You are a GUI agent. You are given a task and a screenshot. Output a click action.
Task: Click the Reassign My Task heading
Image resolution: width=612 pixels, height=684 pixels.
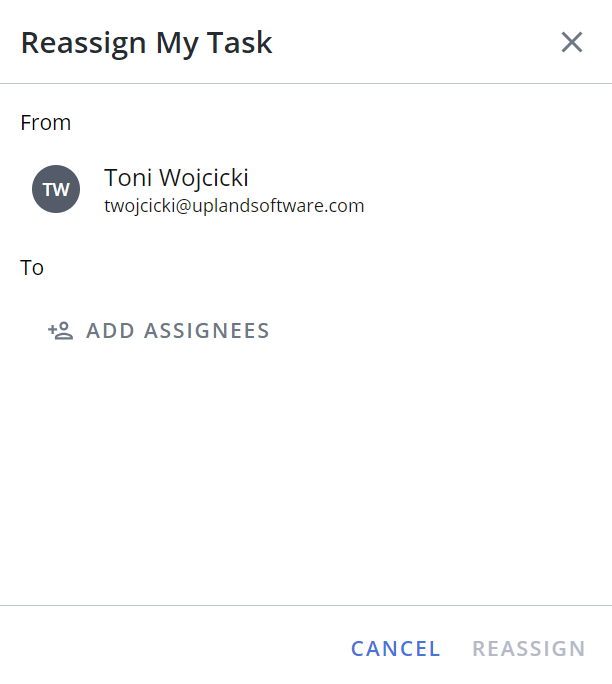(147, 43)
